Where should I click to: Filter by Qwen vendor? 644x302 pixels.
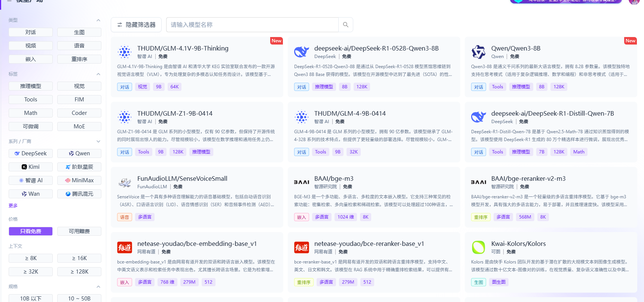(x=79, y=153)
